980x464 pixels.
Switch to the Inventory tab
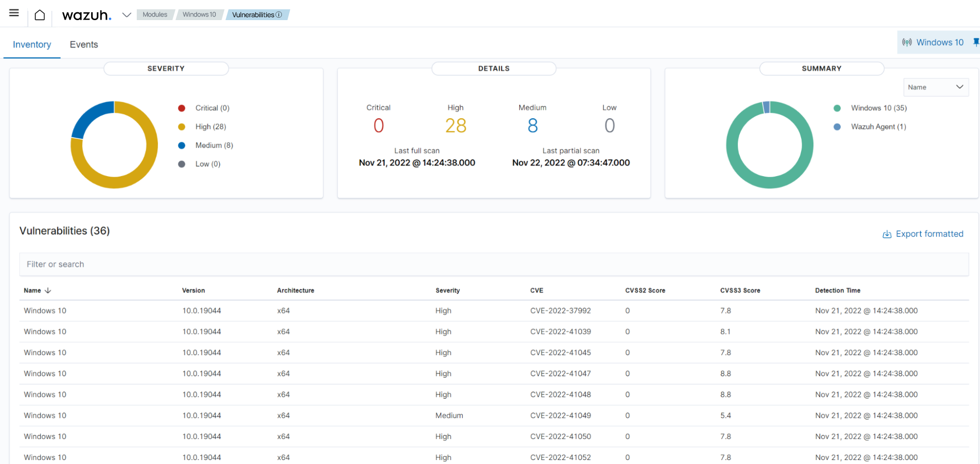pyautogui.click(x=32, y=45)
